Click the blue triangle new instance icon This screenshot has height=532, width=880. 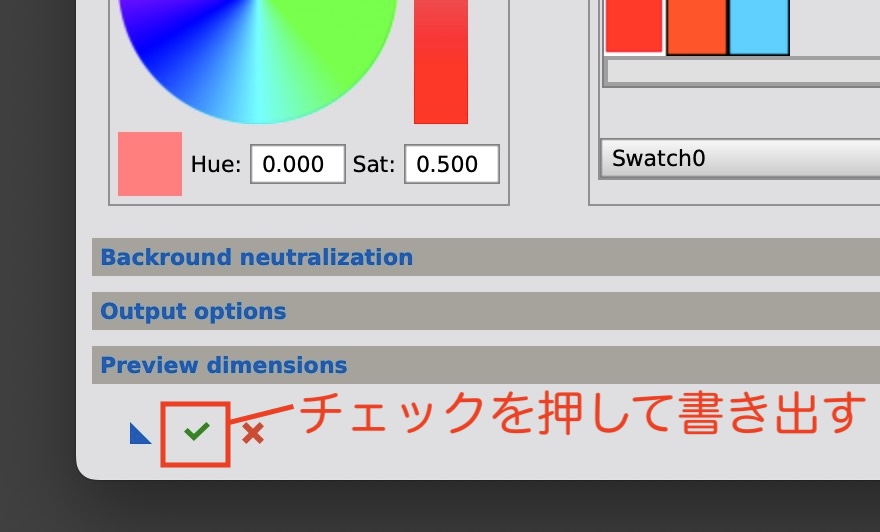(x=140, y=433)
